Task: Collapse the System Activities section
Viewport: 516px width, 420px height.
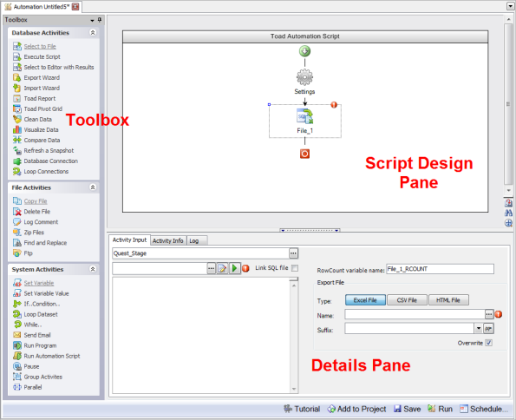Action: coord(93,269)
